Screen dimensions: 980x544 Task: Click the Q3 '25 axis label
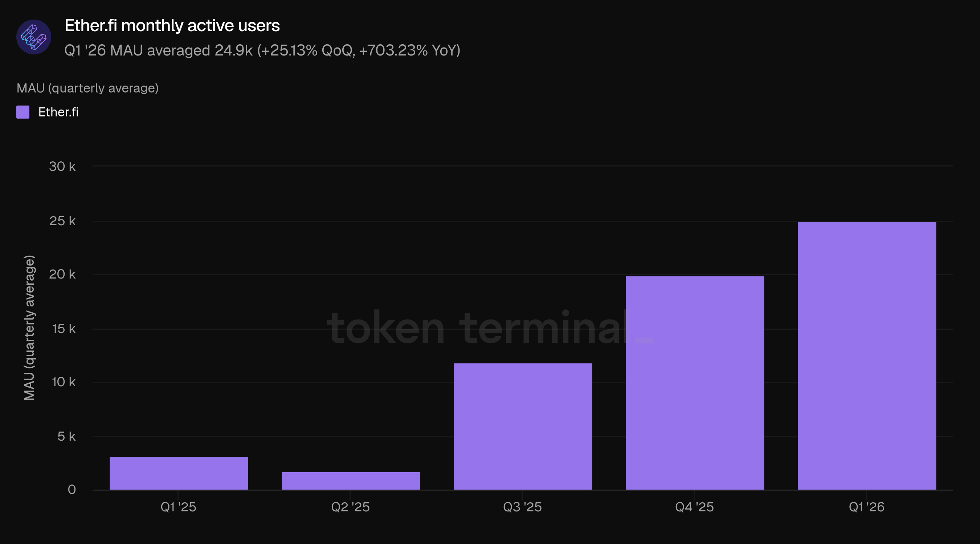pyautogui.click(x=522, y=507)
